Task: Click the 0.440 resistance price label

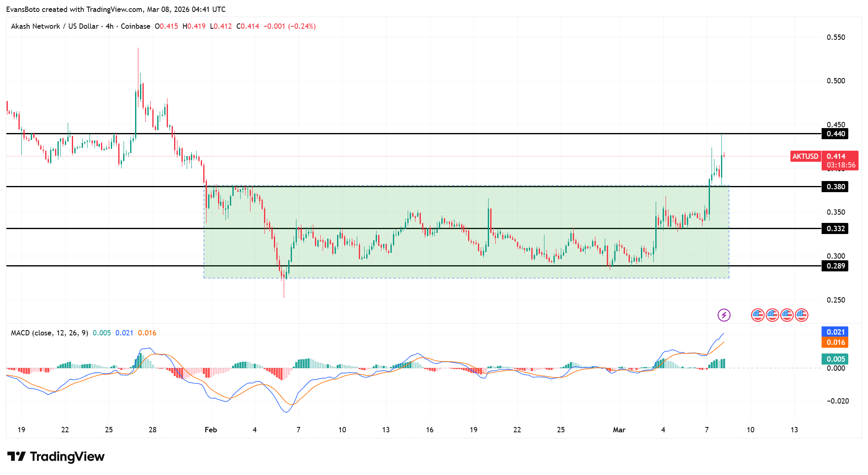Action: coord(834,134)
